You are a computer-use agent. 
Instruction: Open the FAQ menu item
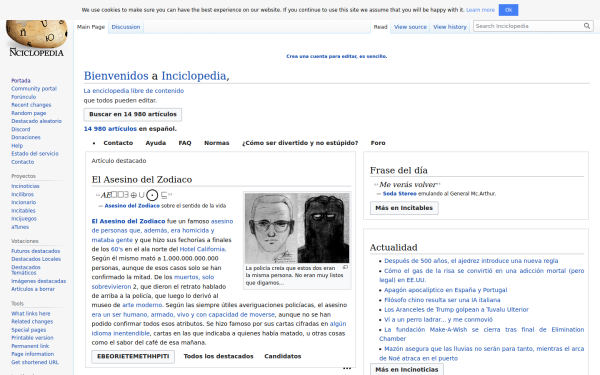pos(185,143)
